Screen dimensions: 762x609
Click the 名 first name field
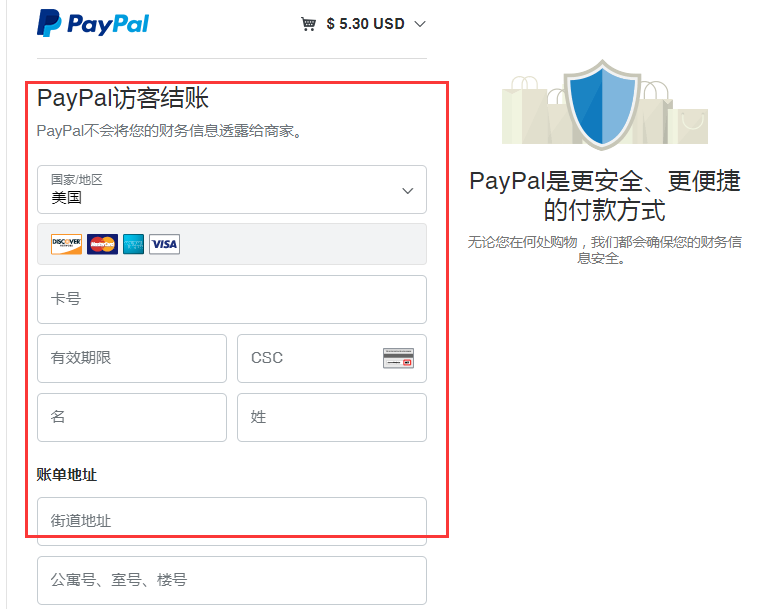pyautogui.click(x=131, y=417)
